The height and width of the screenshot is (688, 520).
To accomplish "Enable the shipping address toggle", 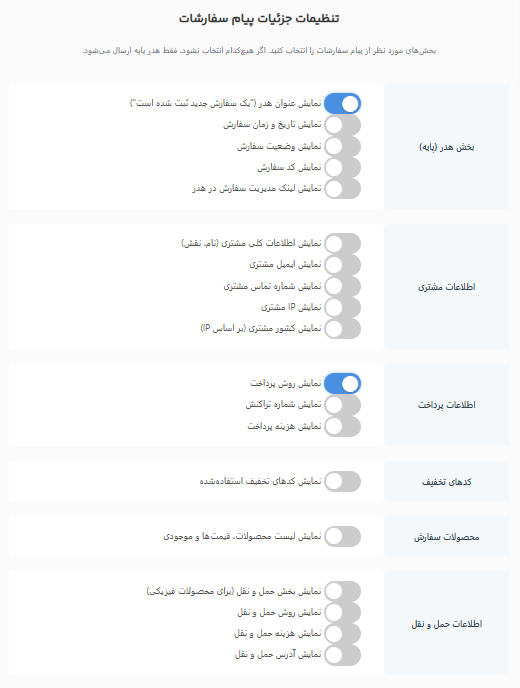I will click(342, 655).
